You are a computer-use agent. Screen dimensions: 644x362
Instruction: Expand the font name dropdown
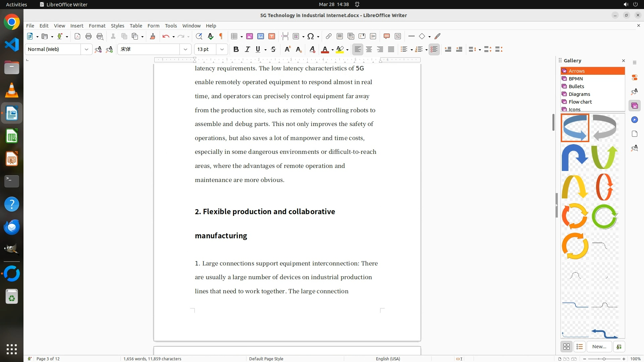coord(185,49)
